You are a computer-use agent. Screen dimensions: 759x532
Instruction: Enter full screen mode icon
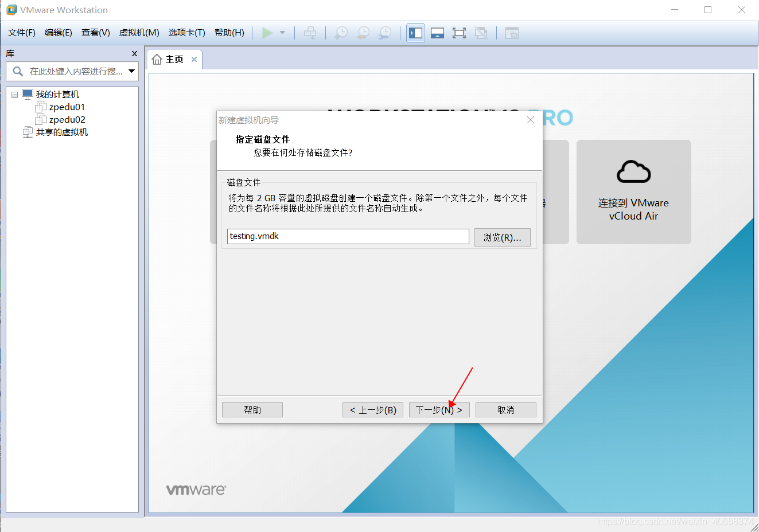459,33
